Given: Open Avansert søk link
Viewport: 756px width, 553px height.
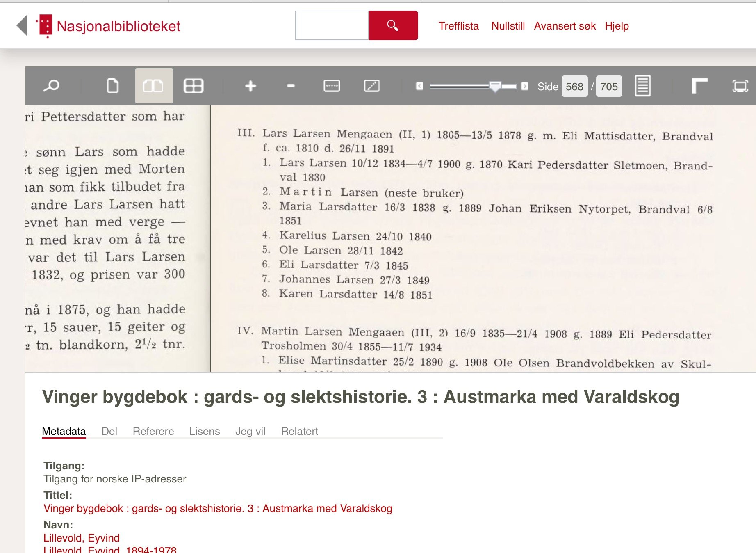Looking at the screenshot, I should (x=565, y=26).
